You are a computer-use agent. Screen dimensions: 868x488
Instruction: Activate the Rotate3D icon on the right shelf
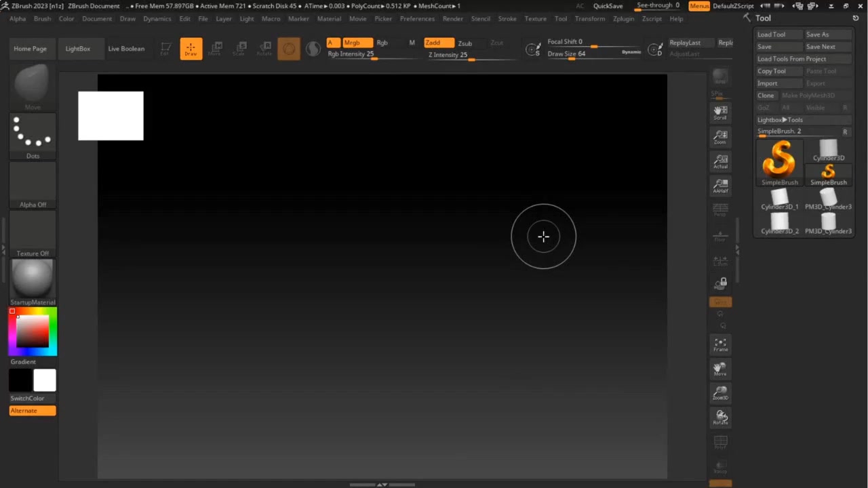(x=720, y=418)
